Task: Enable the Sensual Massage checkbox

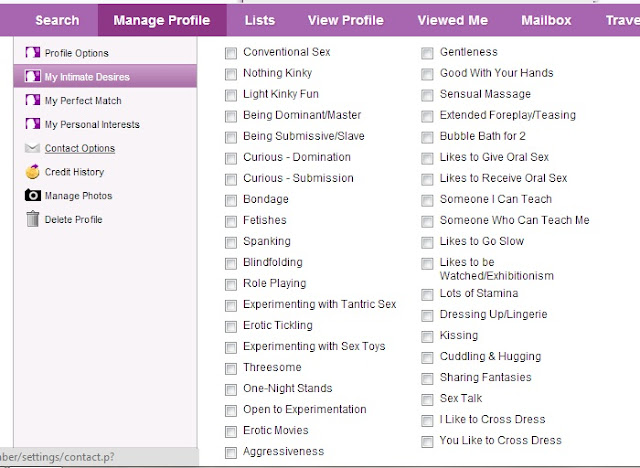Action: click(x=428, y=95)
